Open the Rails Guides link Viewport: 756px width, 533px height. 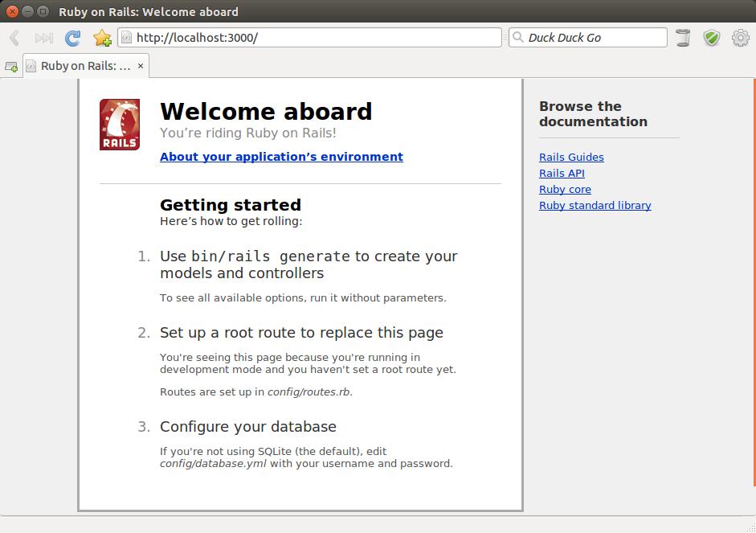[571, 158]
